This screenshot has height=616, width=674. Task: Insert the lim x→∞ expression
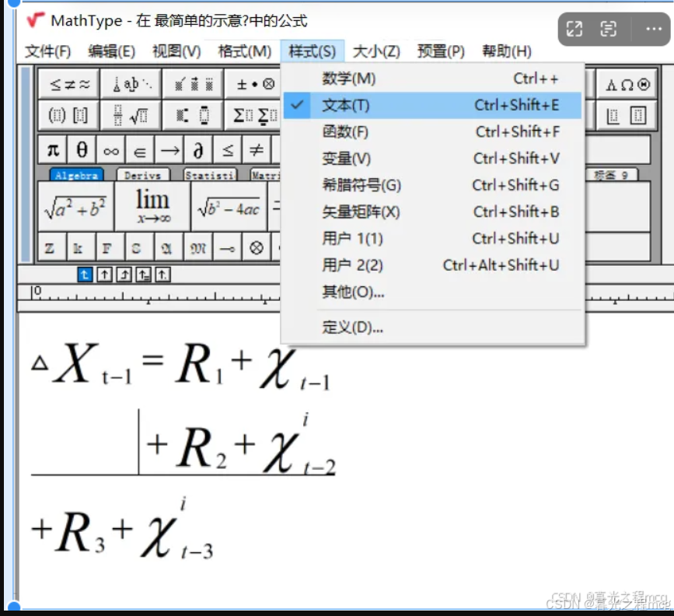(x=152, y=206)
